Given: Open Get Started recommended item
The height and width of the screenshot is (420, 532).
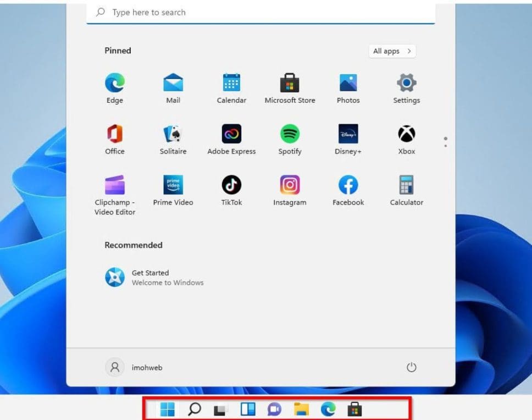Looking at the screenshot, I should (154, 278).
